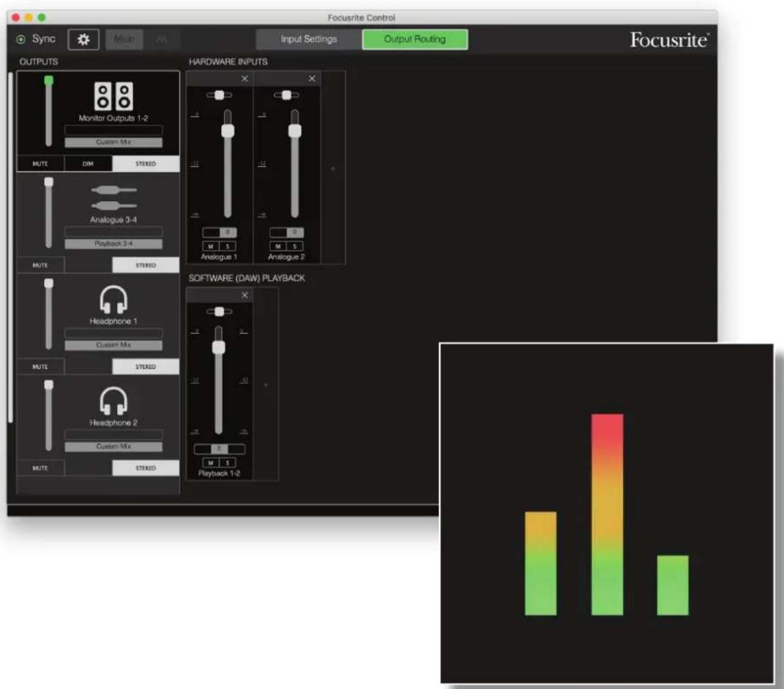Open settings via the gear icon
The height and width of the screenshot is (689, 784).
pos(83,39)
